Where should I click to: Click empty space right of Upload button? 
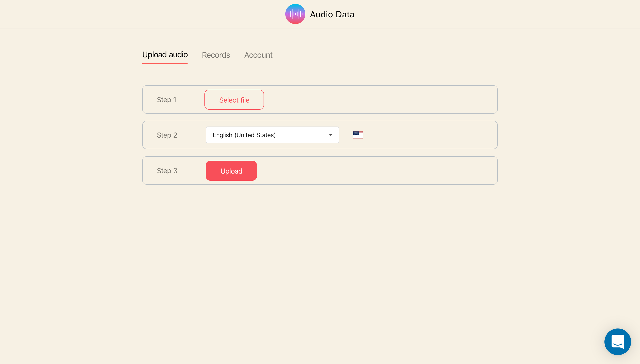pyautogui.click(x=375, y=171)
